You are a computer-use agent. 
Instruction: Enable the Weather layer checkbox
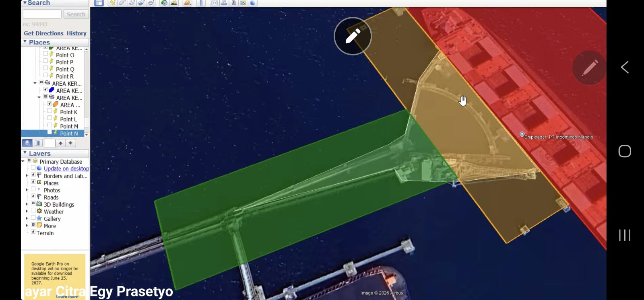33,210
